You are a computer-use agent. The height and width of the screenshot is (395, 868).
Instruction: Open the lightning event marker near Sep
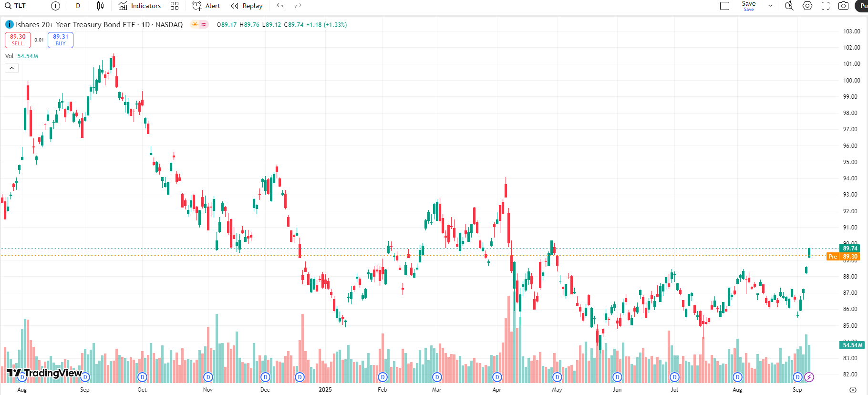click(809, 377)
